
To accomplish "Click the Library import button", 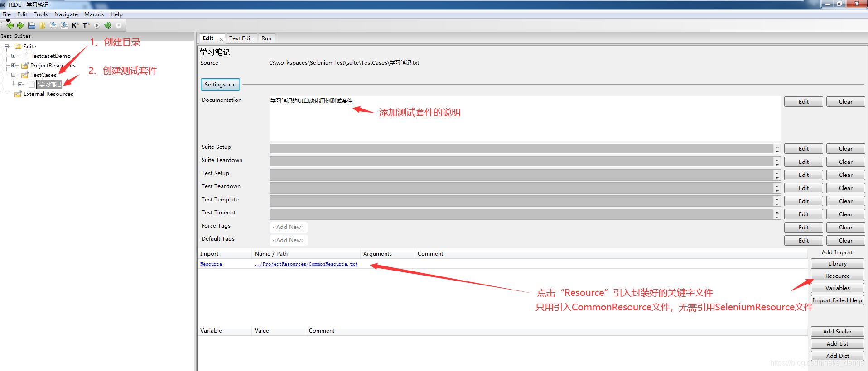I will click(x=838, y=264).
